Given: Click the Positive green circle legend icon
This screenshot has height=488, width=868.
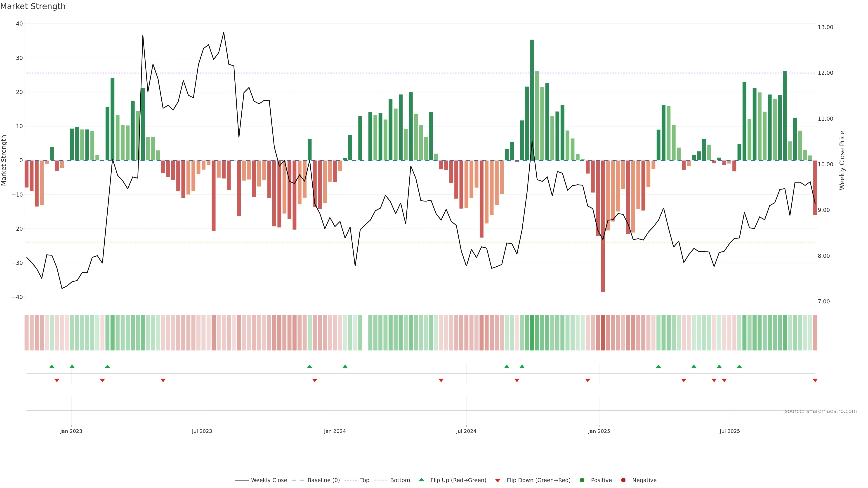Looking at the screenshot, I should tap(582, 480).
